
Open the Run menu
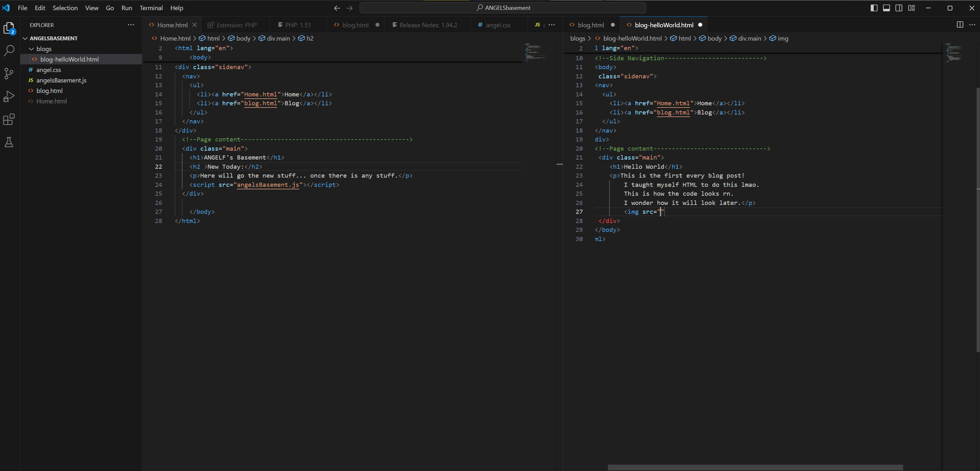127,8
